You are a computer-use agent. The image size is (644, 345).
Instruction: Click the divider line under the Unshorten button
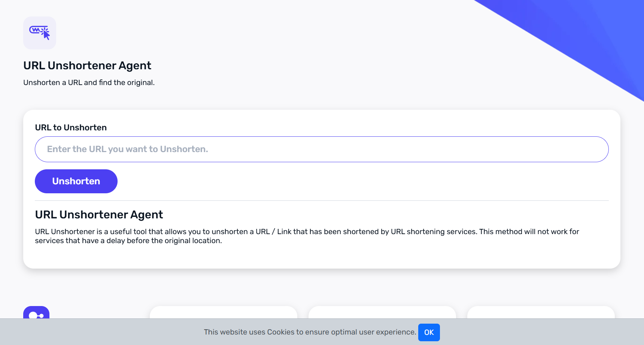click(321, 201)
